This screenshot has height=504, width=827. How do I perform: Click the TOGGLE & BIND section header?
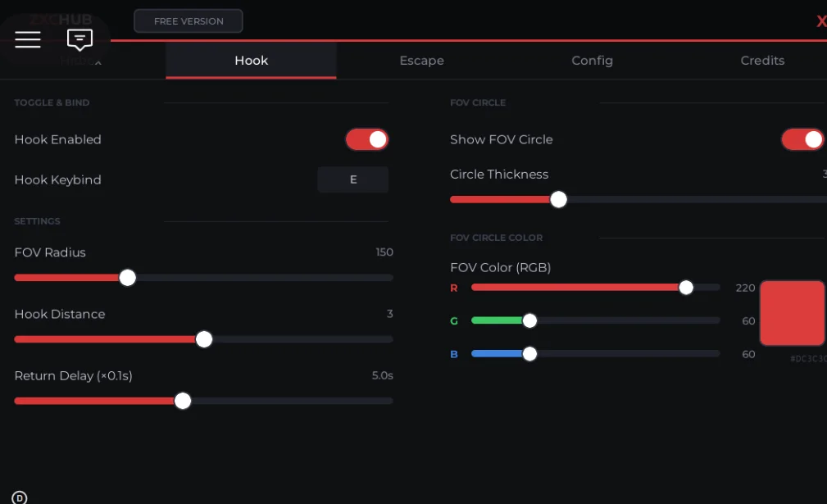point(52,102)
